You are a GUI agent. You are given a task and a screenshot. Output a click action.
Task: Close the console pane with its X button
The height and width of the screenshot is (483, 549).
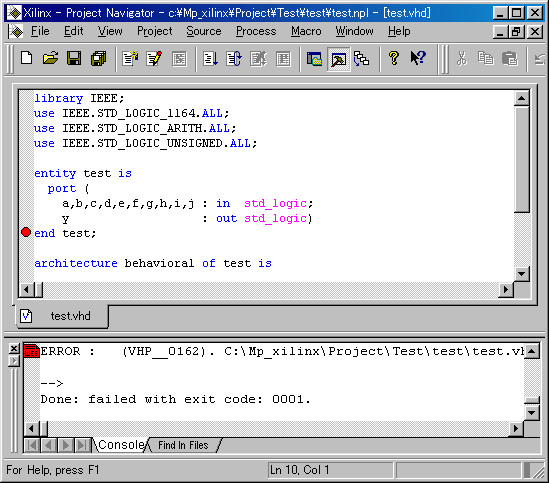[x=14, y=349]
